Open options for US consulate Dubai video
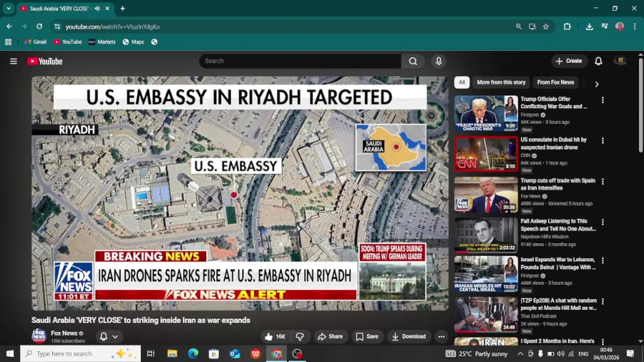 click(x=602, y=141)
